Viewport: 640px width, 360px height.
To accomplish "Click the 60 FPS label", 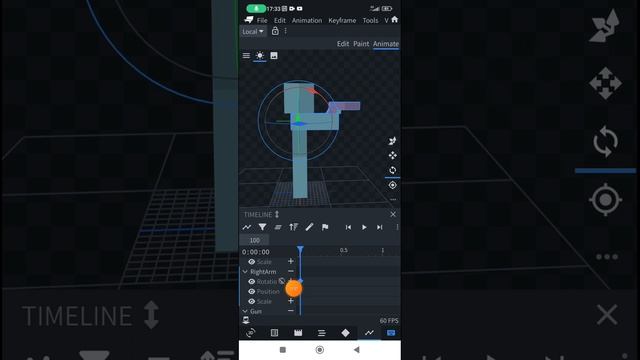I will pyautogui.click(x=389, y=321).
